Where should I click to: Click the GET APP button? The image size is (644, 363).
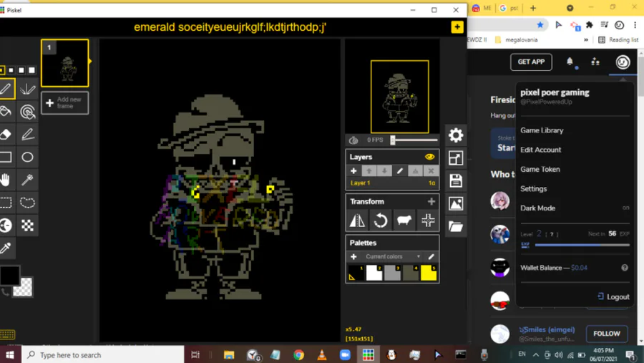[x=531, y=62]
